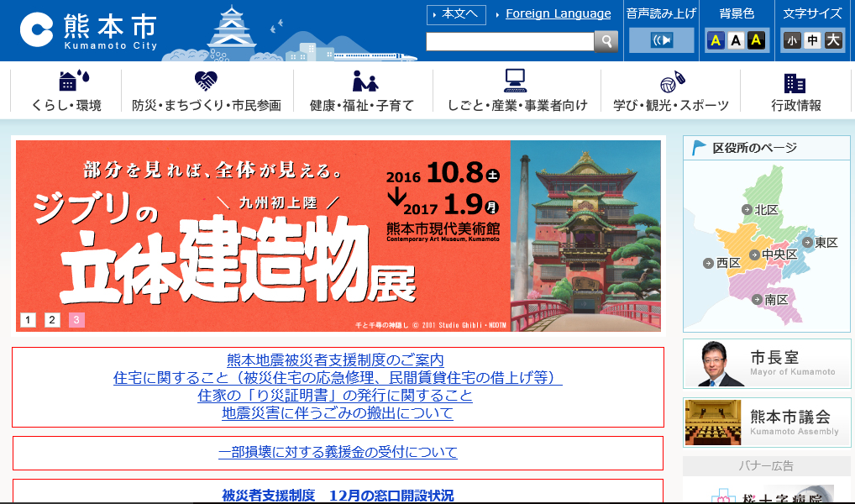Open 熊本地震被災者支援制度のご案内 link
This screenshot has width=855, height=504.
[x=335, y=360]
